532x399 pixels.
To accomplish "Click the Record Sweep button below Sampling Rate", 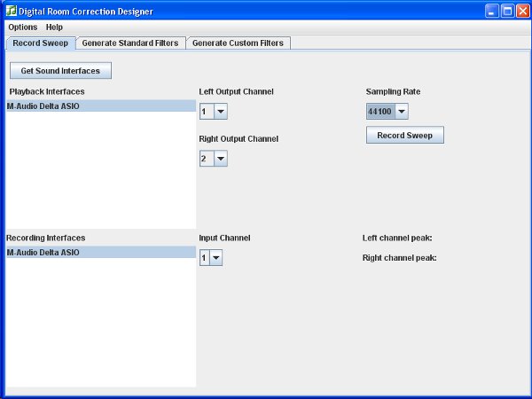I will coord(405,136).
